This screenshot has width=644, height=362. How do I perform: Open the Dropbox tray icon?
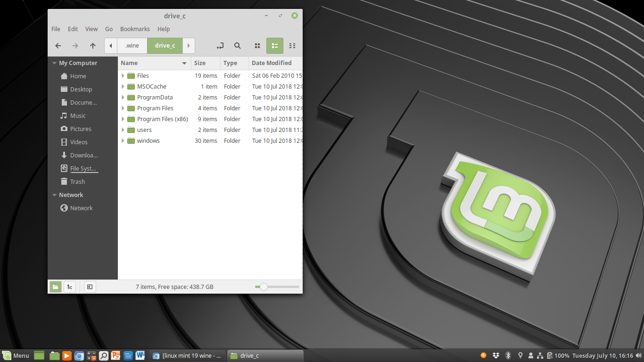click(x=496, y=355)
